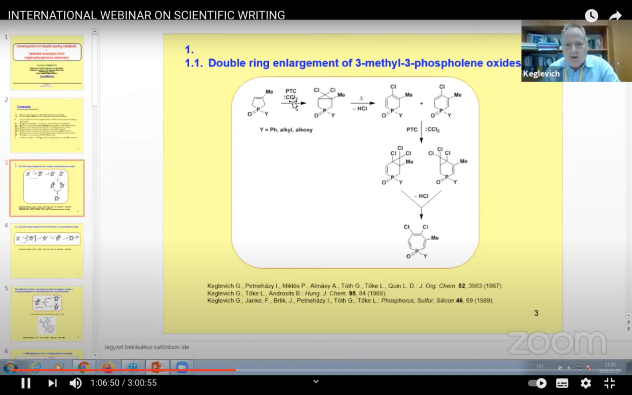The image size is (632, 395).
Task: Select slide 1 thumbnail
Action: click(x=47, y=62)
